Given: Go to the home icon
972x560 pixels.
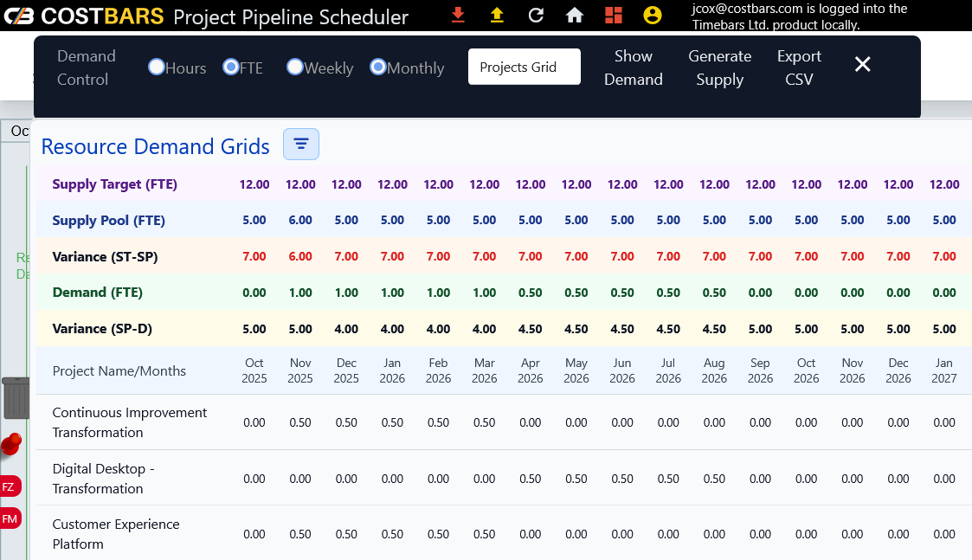Looking at the screenshot, I should coord(574,15).
